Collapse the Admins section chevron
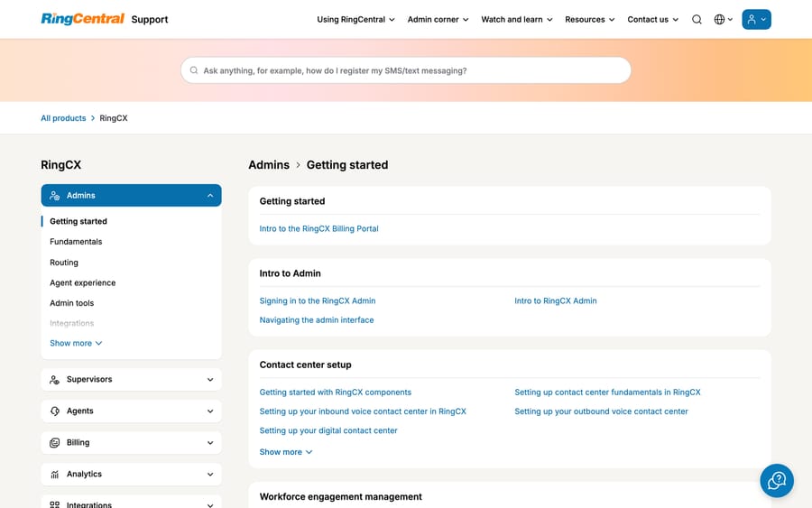This screenshot has width=812, height=508. 210,195
